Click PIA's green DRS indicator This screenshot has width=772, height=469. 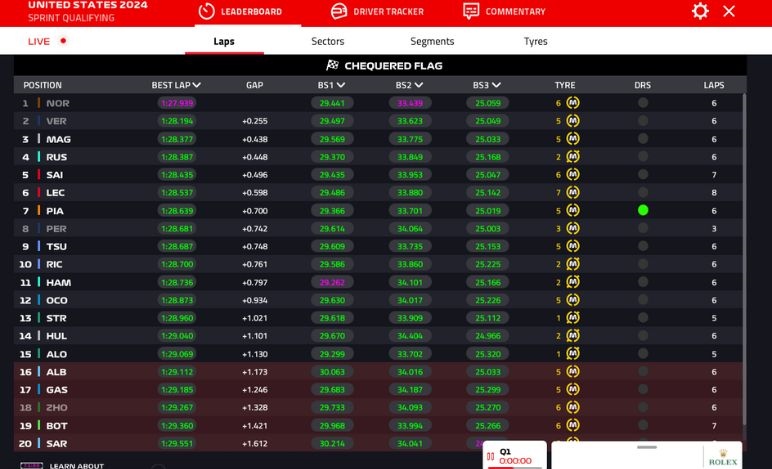[643, 211]
